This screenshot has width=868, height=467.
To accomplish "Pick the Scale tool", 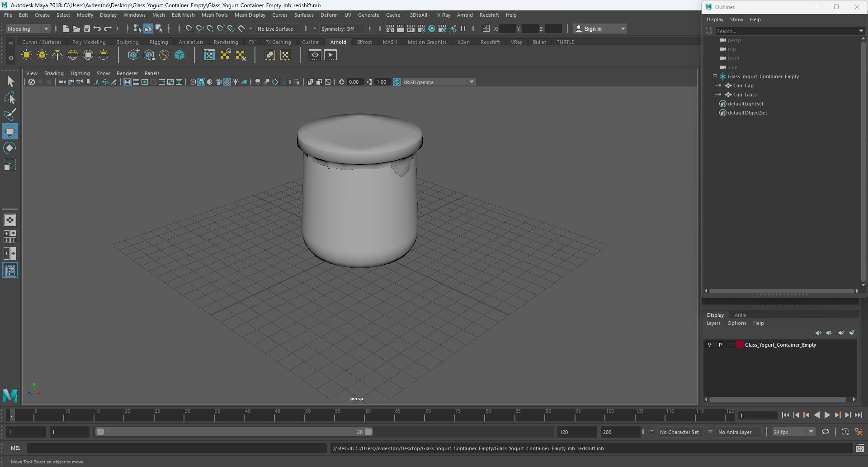I will point(10,165).
